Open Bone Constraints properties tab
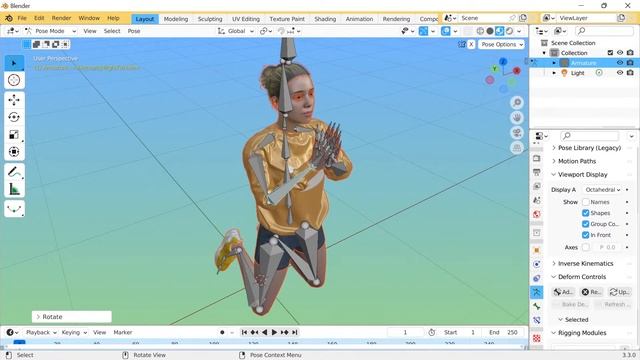 (537, 320)
